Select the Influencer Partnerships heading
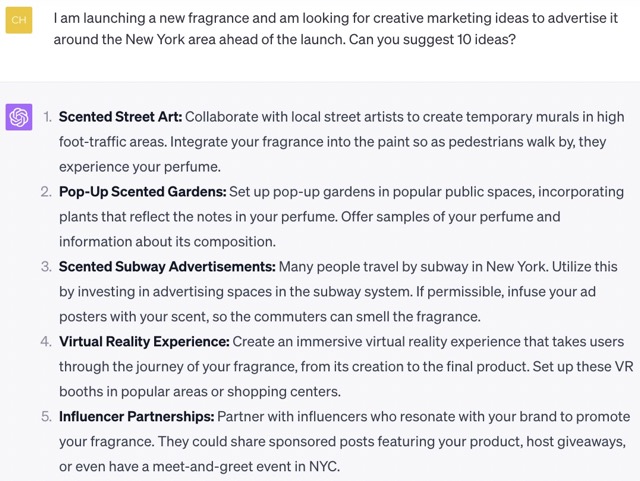The width and height of the screenshot is (640, 481). point(136,415)
